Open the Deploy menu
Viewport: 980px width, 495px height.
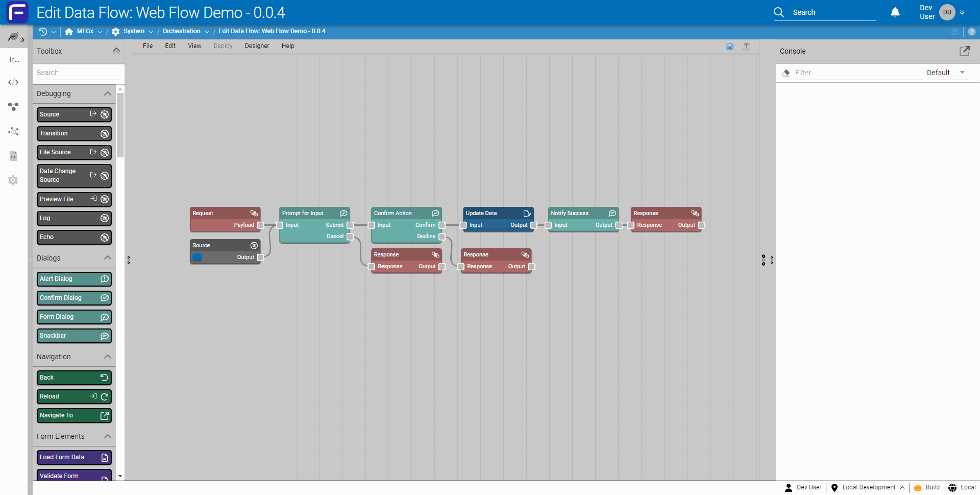coord(223,46)
